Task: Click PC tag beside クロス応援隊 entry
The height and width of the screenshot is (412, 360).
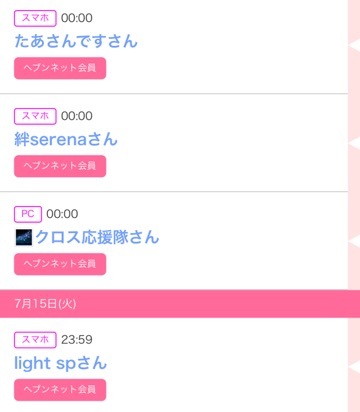Action: (28, 214)
